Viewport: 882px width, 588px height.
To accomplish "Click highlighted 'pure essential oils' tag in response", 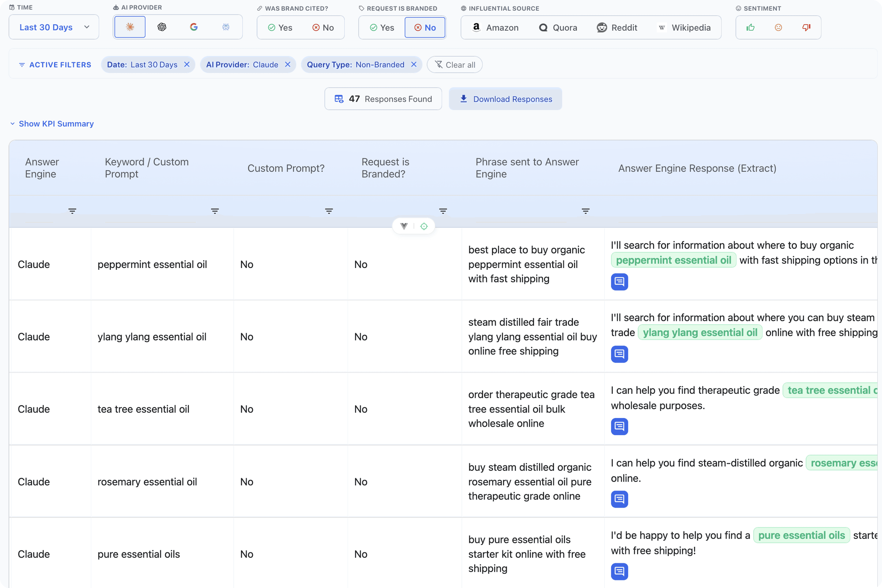I will click(x=801, y=535).
